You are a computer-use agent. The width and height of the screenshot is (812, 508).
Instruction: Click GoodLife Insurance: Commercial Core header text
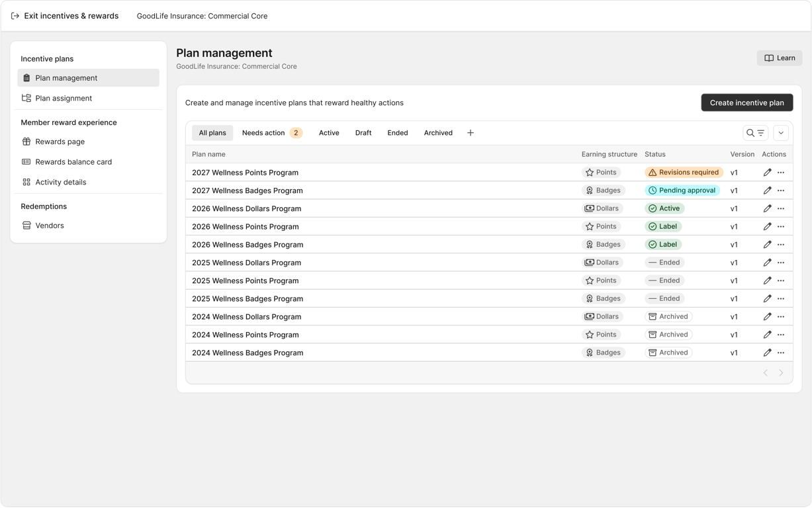coord(202,16)
